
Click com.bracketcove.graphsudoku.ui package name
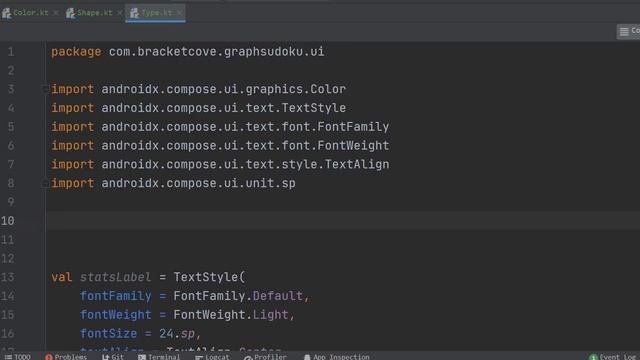pos(216,52)
